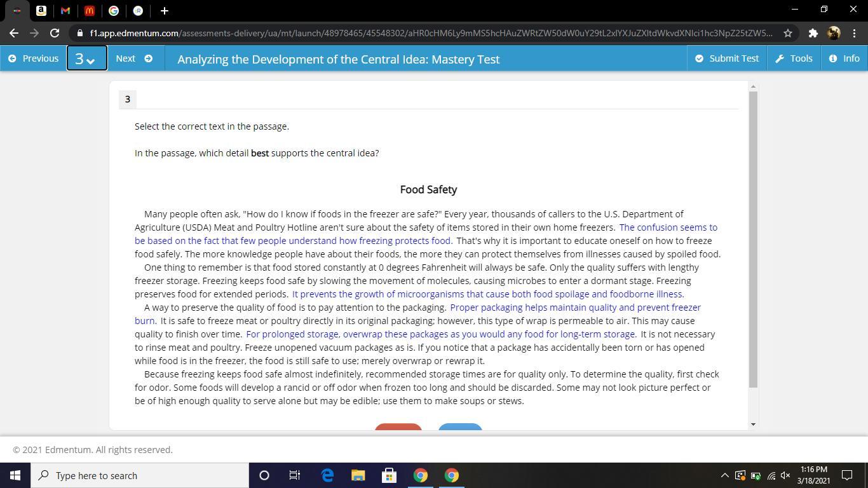
Task: Click the scrollbar down arrow
Action: point(754,424)
